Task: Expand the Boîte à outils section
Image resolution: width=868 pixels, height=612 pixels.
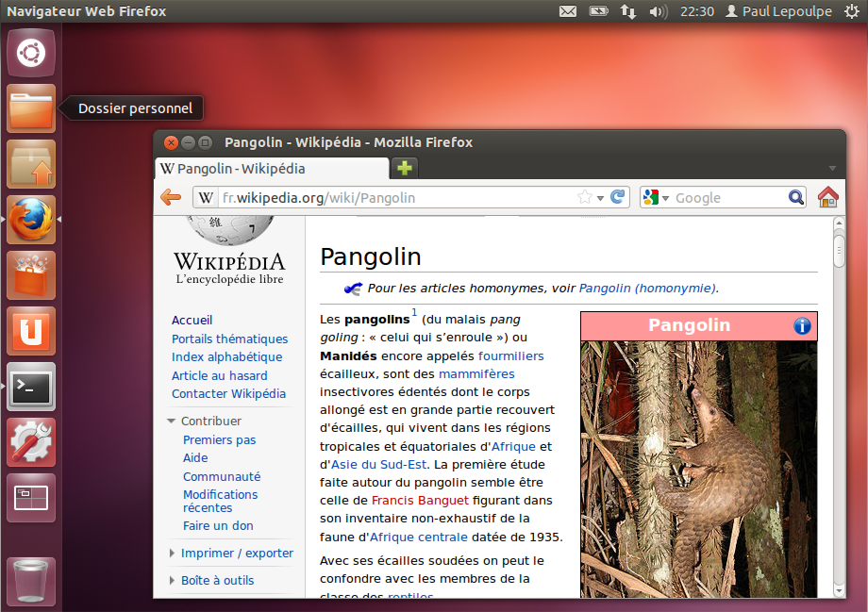Action: 172,580
